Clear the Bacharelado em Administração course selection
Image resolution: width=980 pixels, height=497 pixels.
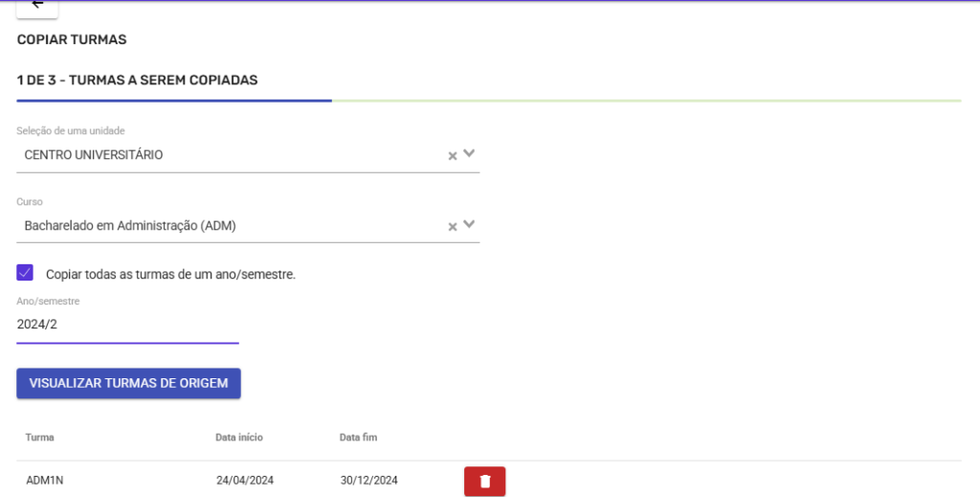[x=453, y=226]
